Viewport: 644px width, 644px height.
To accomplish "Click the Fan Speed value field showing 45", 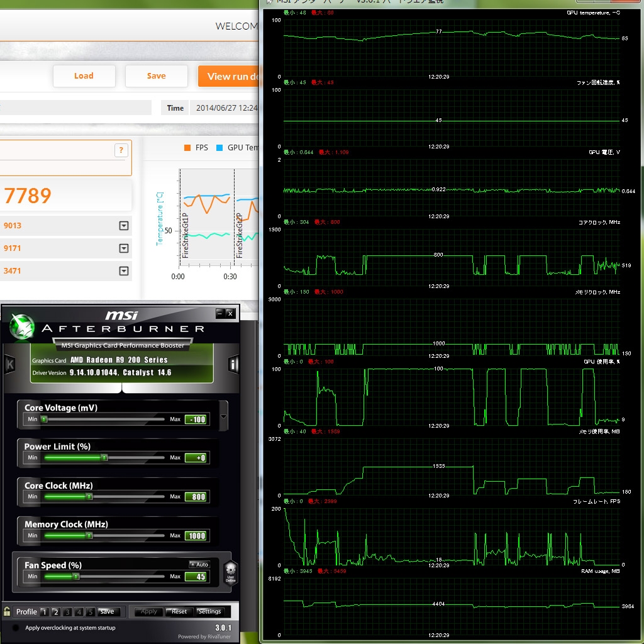I will (197, 576).
